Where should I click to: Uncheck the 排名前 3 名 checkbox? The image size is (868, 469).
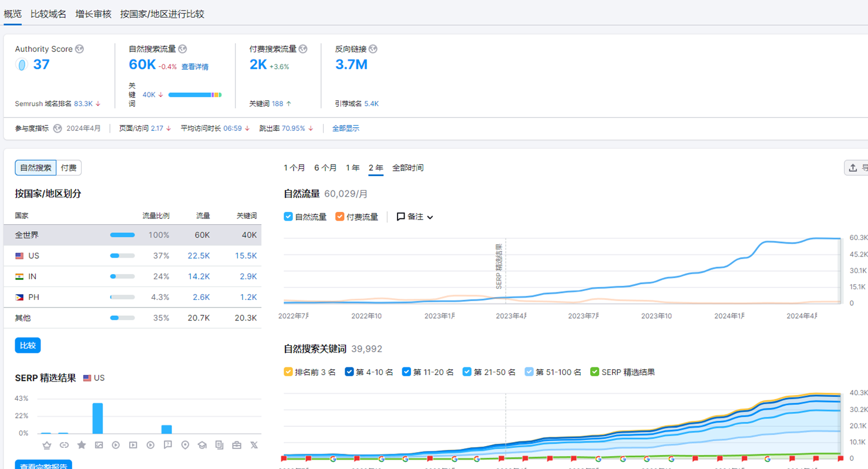288,372
